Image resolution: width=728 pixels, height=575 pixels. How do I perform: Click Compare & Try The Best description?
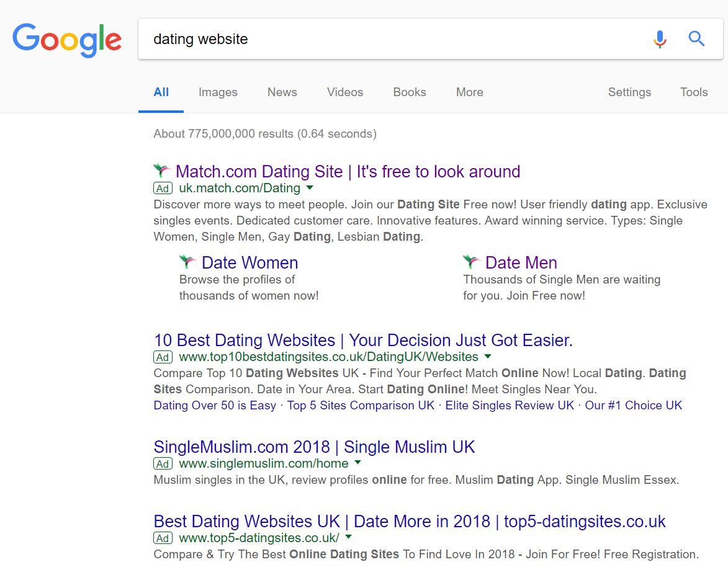click(426, 554)
